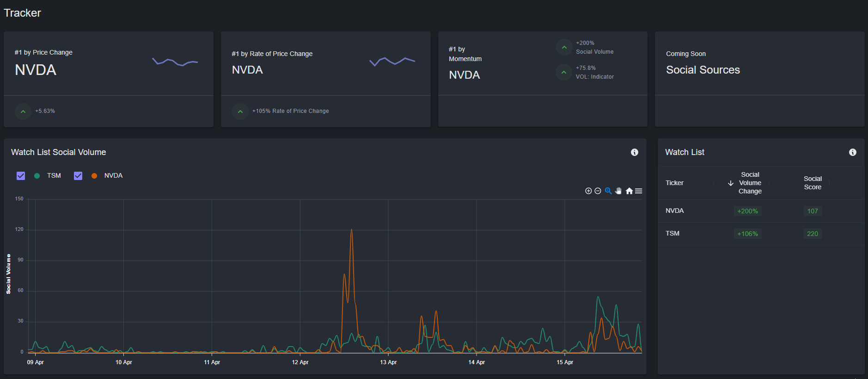
Task: Click the +200% badge in NVDA row
Action: click(747, 211)
